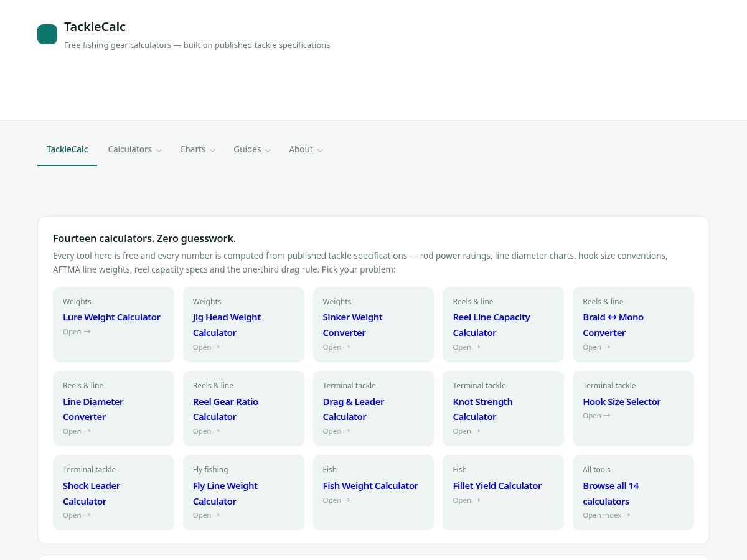Viewport: 747px width, 560px height.
Task: Click Open arrow under Fillet Yield Calculator
Action: click(466, 500)
